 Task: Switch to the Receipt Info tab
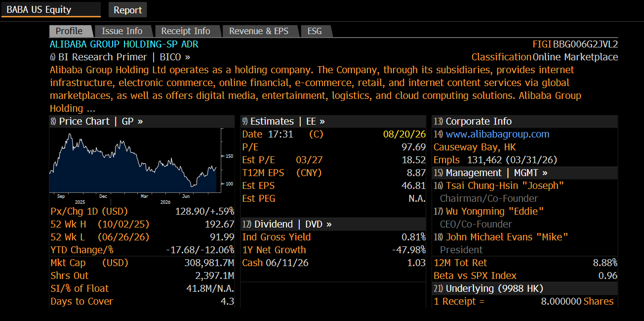(186, 31)
